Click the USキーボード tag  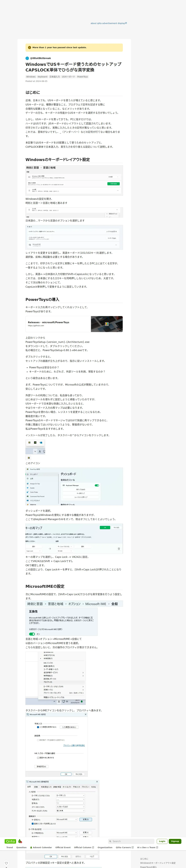tap(69, 77)
